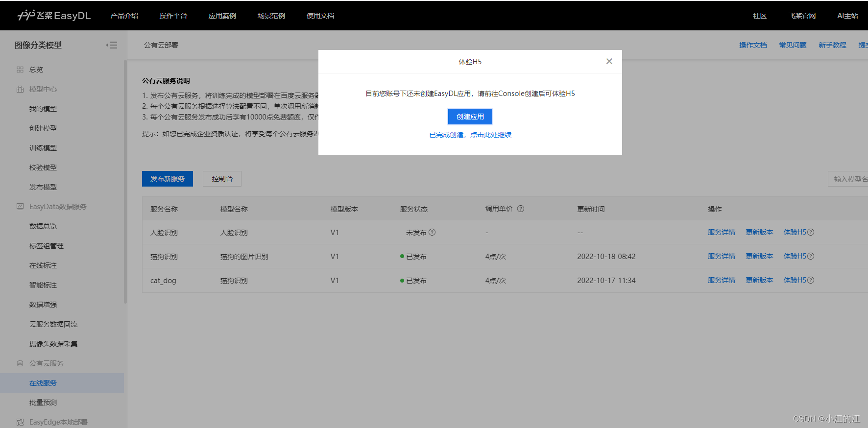The width and height of the screenshot is (868, 428).
Task: Click the EasyData数据服务 section icon
Action: (20, 207)
